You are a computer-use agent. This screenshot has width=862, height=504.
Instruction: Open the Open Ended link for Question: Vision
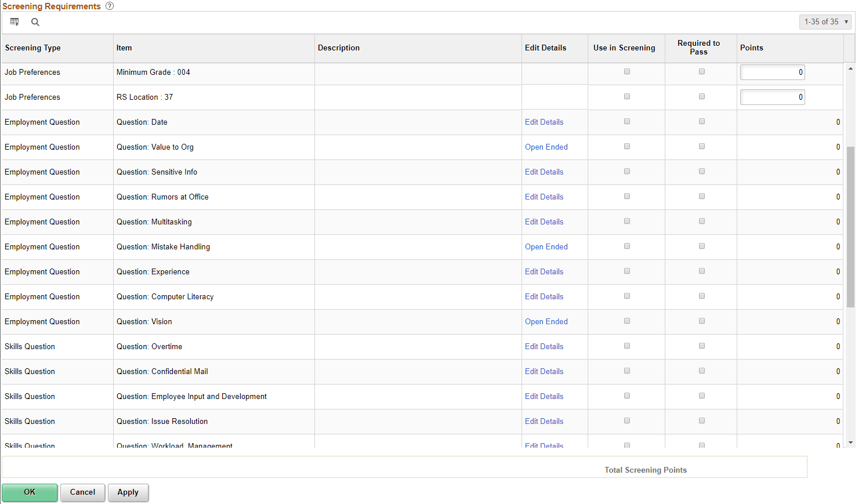pos(546,321)
